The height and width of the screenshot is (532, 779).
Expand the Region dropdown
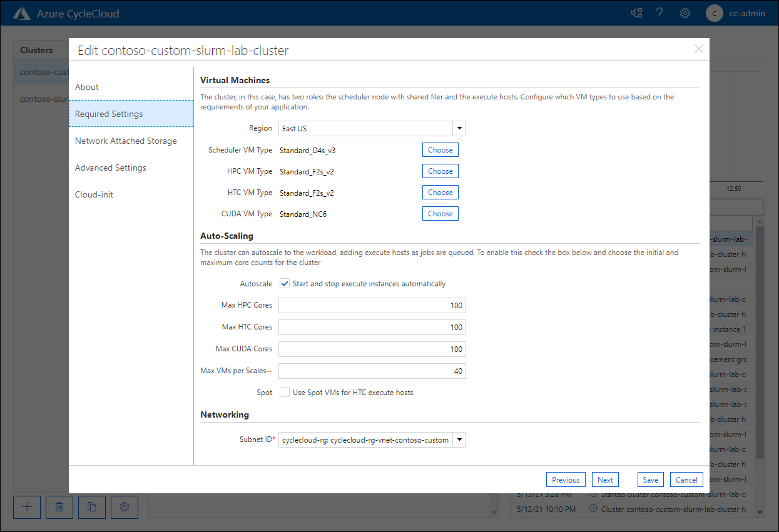tap(372, 128)
